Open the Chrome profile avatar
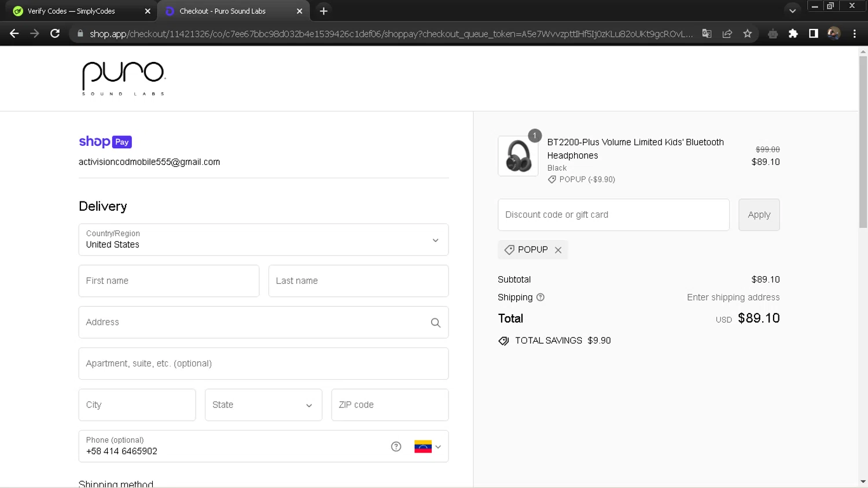The image size is (868, 488). (x=834, y=34)
